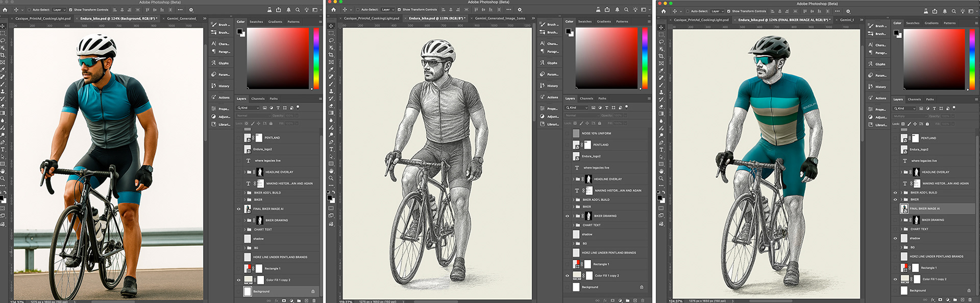Viewport: 980px width, 303px height.
Task: Expand the CHART TEXT group in the left window
Action: [x=244, y=229]
